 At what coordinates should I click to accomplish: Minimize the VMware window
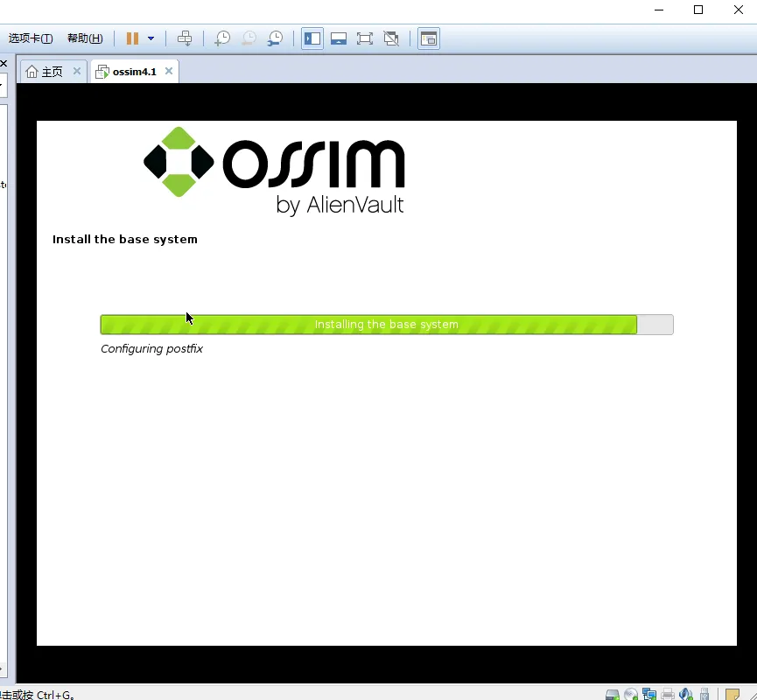click(x=659, y=10)
